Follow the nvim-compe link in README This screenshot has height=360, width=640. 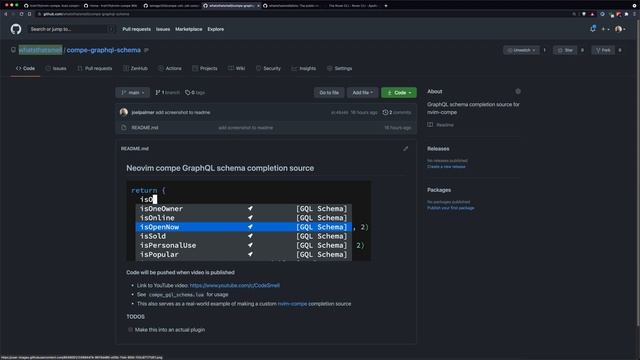point(292,304)
